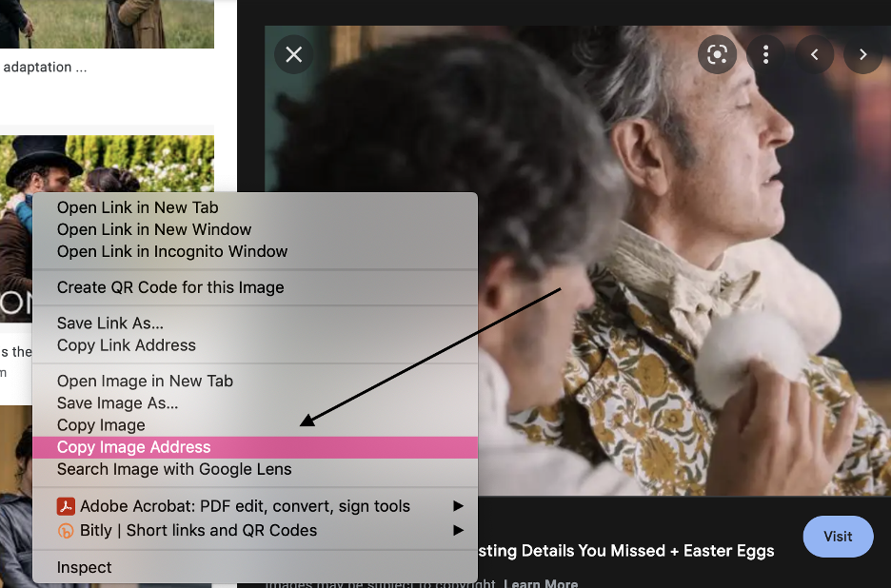
Task: Go back using the left chevron arrow
Action: point(814,54)
